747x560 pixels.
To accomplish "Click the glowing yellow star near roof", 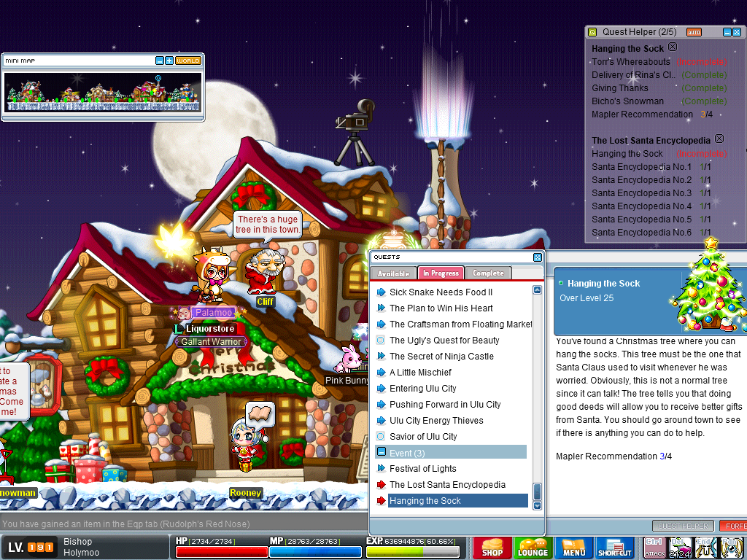I will 173,242.
